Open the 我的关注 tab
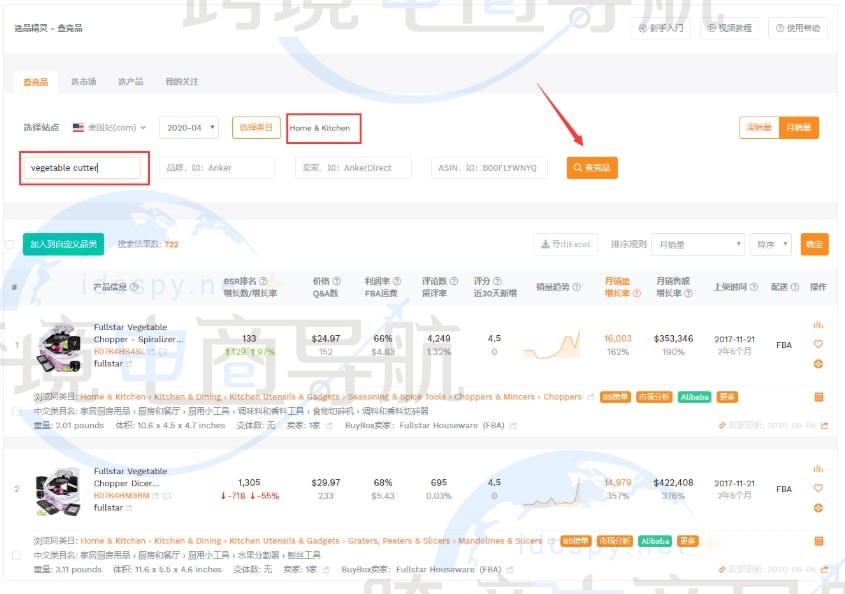 coord(181,82)
